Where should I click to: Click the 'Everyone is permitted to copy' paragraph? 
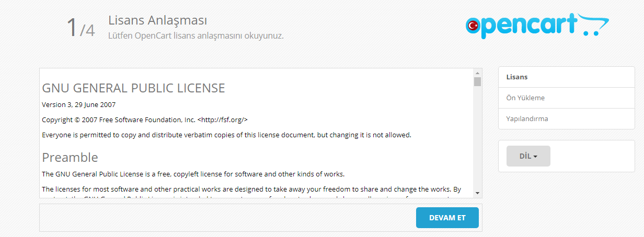coord(226,135)
